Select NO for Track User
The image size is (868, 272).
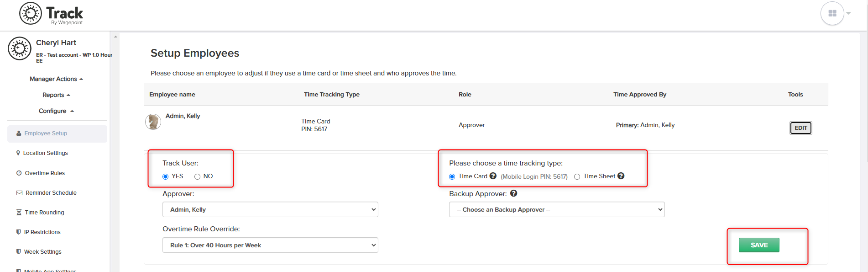(x=198, y=176)
